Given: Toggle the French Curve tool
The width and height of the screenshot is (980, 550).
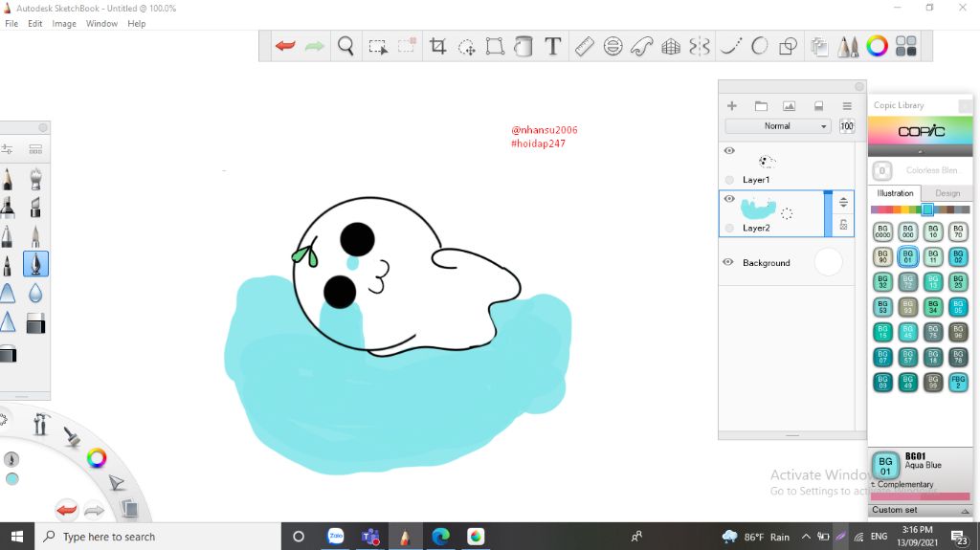Looking at the screenshot, I should [x=642, y=46].
